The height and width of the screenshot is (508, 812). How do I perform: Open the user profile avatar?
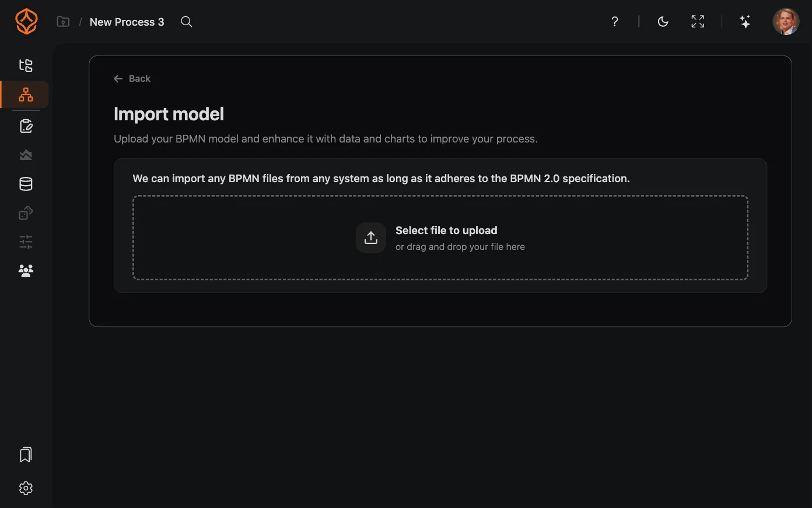click(786, 22)
